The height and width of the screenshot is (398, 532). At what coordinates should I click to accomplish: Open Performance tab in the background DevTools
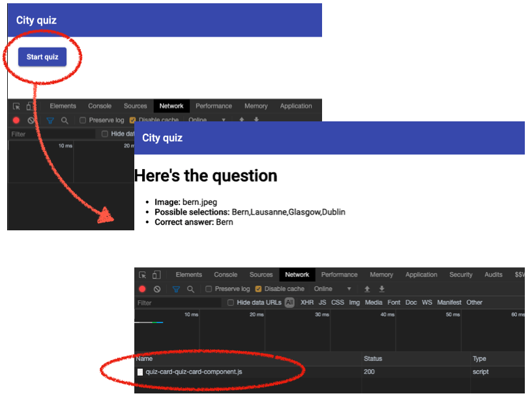pos(214,106)
